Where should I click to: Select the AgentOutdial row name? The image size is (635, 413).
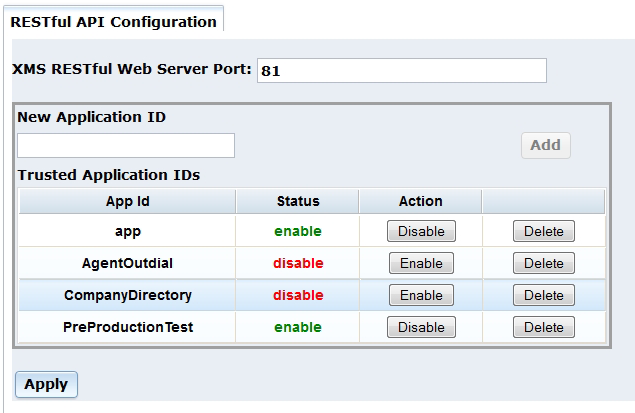(127, 263)
